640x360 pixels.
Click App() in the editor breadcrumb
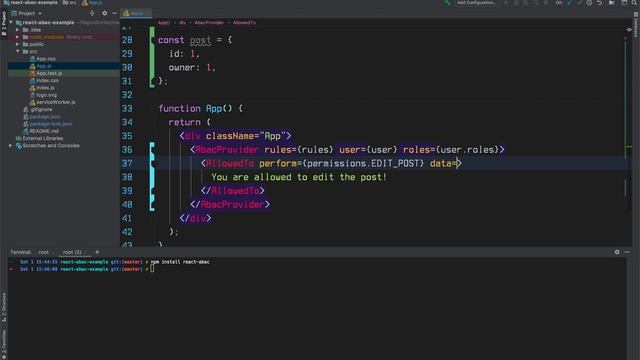(x=164, y=23)
